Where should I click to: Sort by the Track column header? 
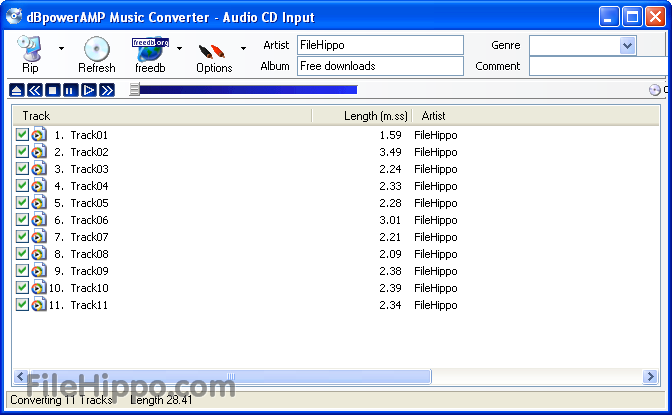coord(162,116)
